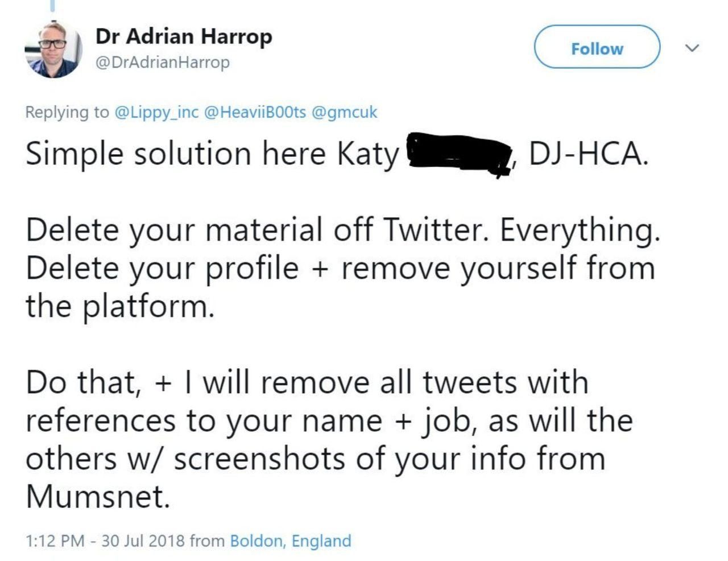Click the 'DJ-HCA.' text
This screenshot has height=561, width=728.
pyautogui.click(x=588, y=153)
